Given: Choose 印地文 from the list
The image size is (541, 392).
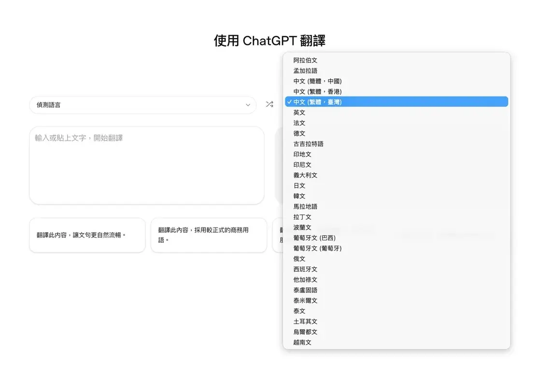Looking at the screenshot, I should coord(397,154).
